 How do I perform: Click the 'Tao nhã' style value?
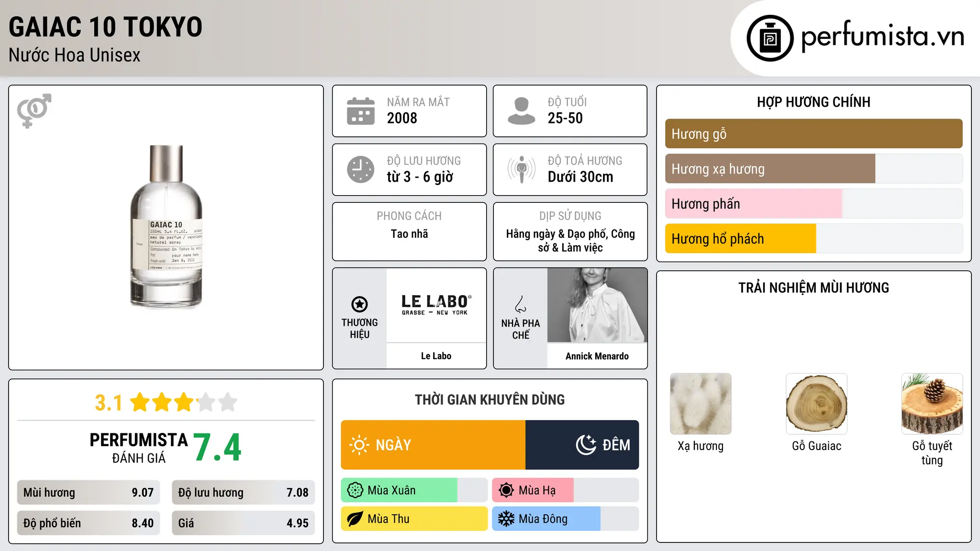[x=409, y=234]
